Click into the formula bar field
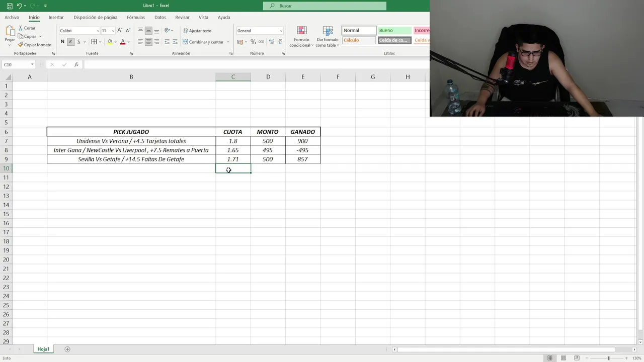644x362 pixels. click(257, 64)
